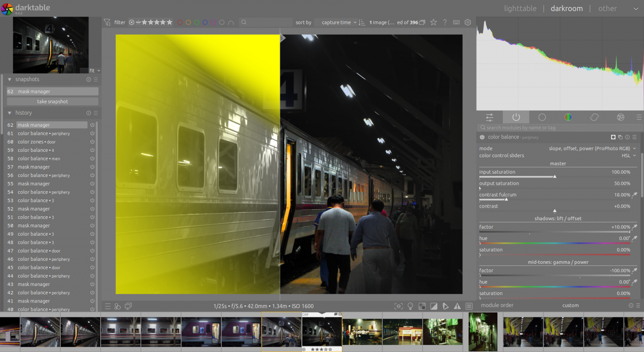Open global preferences gear icon

point(468,22)
